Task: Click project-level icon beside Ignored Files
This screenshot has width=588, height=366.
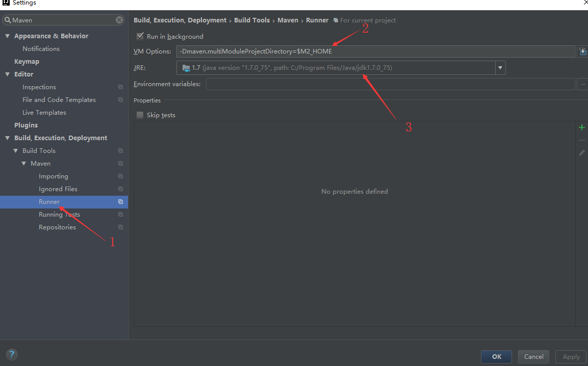Action: (x=120, y=189)
